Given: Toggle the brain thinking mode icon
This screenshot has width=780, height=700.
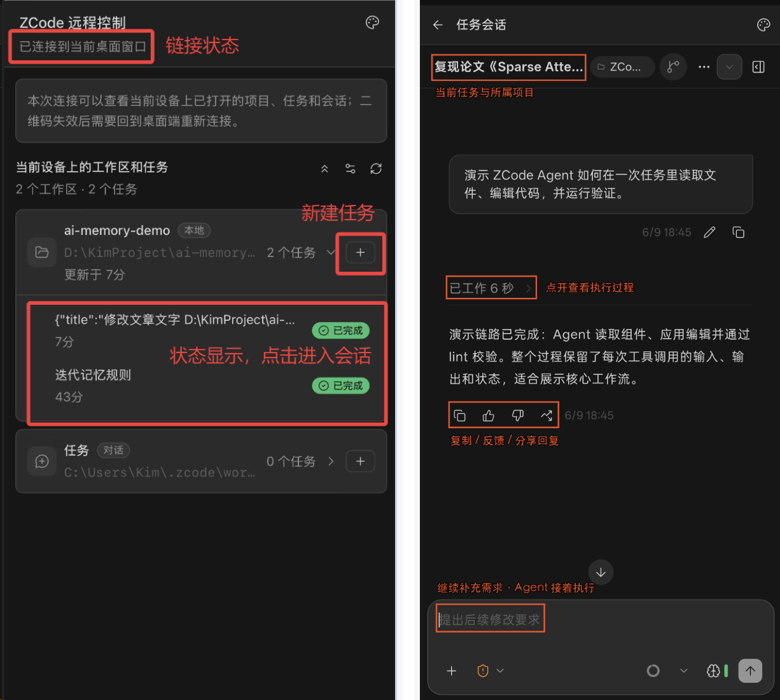Looking at the screenshot, I should coord(713,671).
